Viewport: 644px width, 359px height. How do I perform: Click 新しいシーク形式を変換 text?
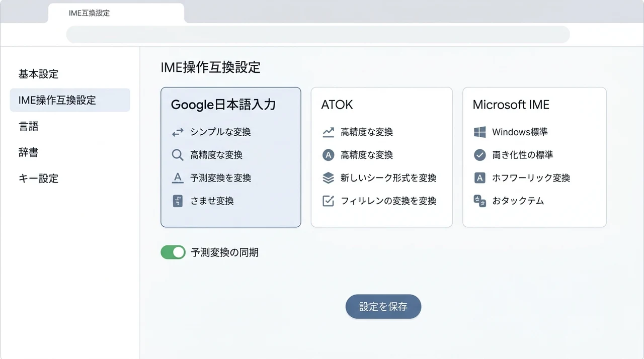(x=388, y=178)
